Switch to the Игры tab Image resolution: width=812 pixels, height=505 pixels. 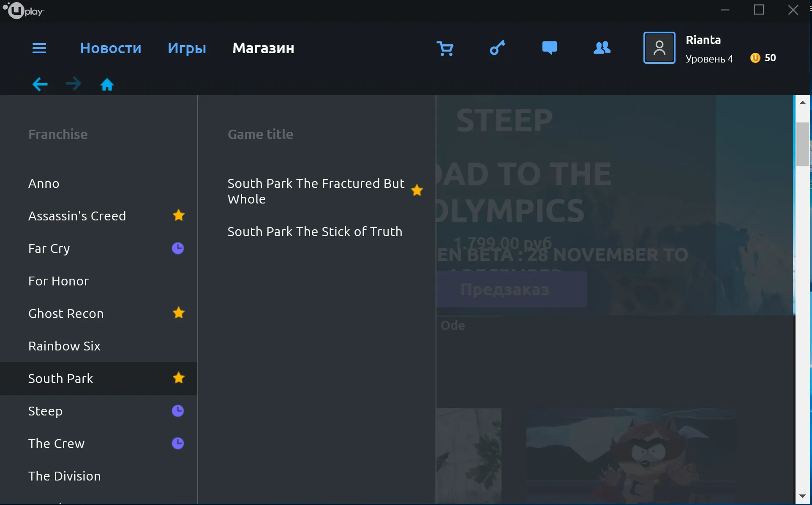[187, 48]
